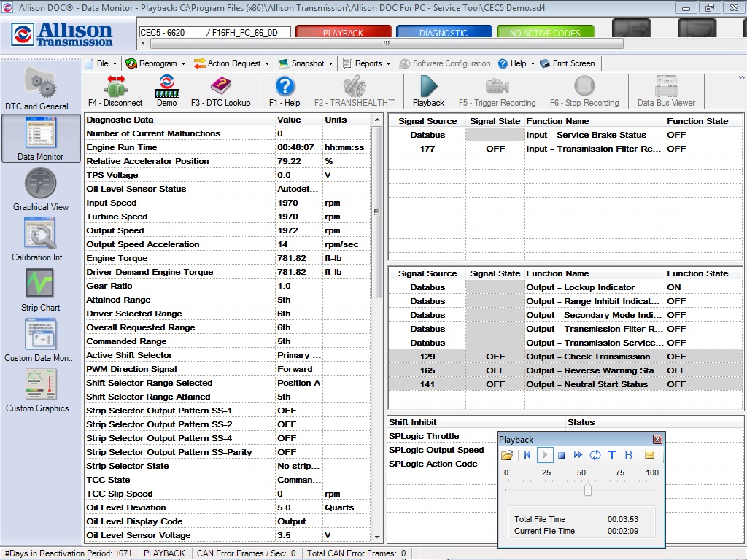Activate F4 - Disconnect
747x560 pixels.
click(115, 90)
